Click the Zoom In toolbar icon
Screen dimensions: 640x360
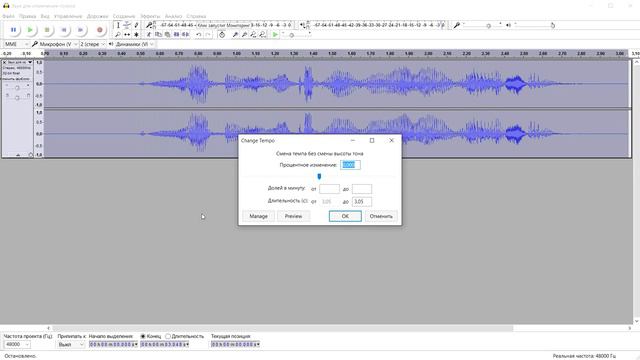coord(236,35)
